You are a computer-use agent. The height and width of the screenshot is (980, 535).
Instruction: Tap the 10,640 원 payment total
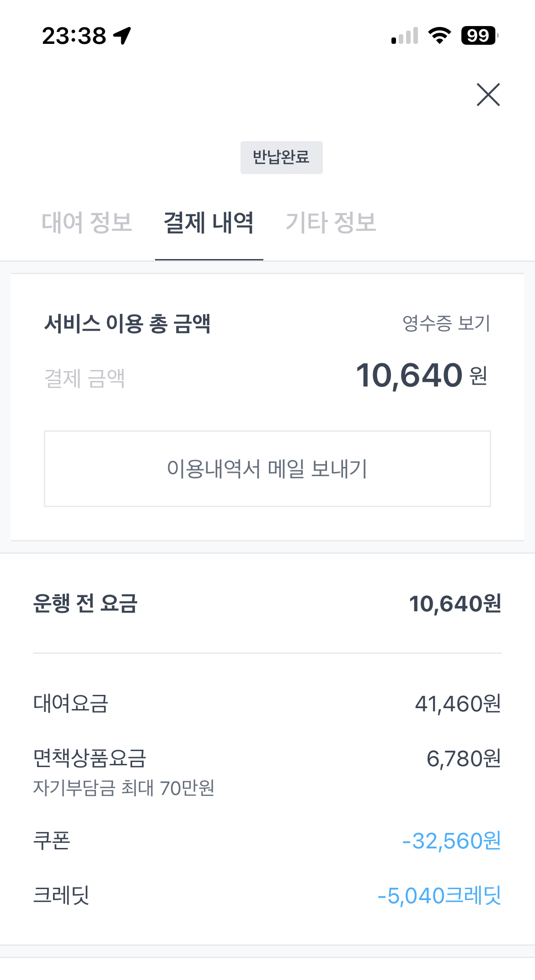421,376
